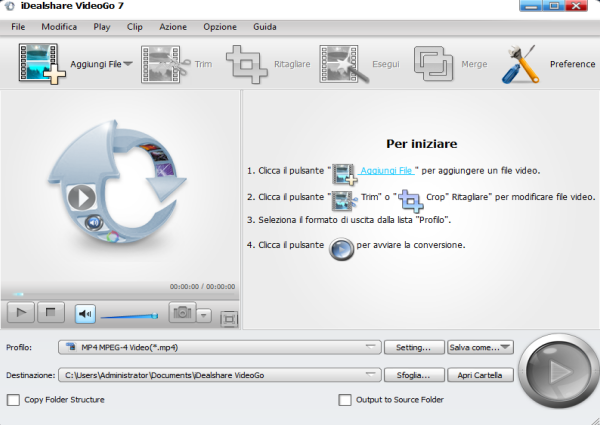The image size is (600, 425).
Task: Enable Output to Source Folder checkbox
Action: pyautogui.click(x=345, y=400)
